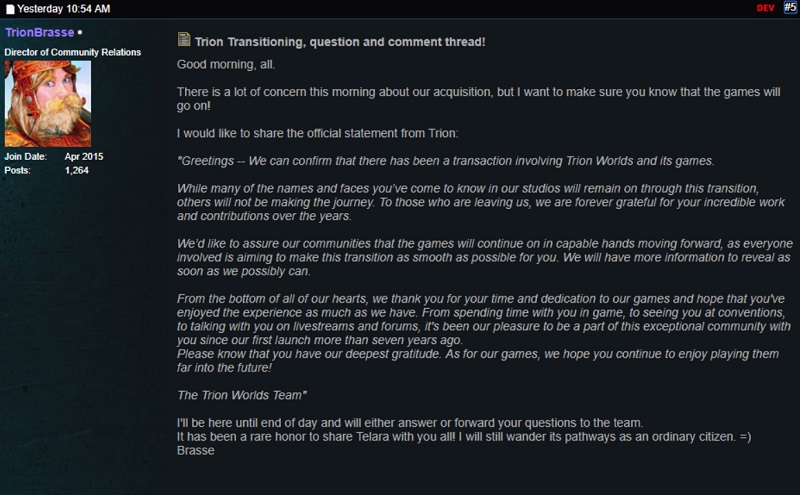Screen dimensions: 800x495
Task: Click the 'Yesterday 10:54 AM' timestamp
Action: coord(64,8)
